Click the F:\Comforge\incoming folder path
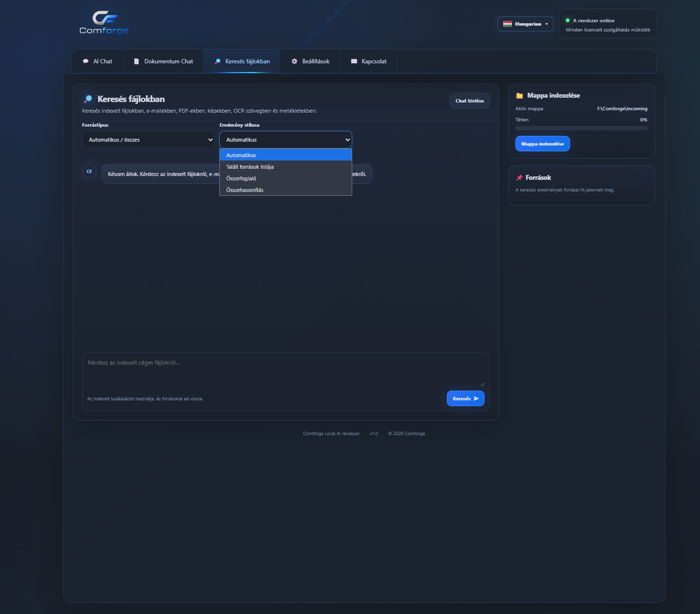 (x=622, y=109)
